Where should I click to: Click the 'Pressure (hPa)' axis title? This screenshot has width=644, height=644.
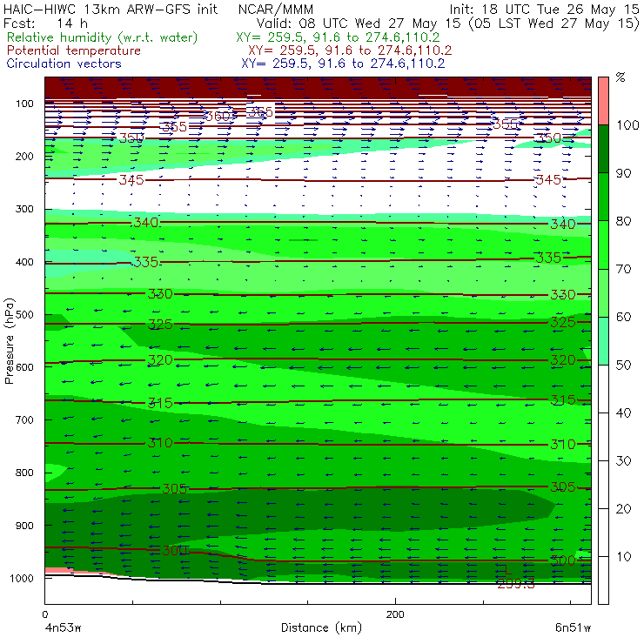(9, 341)
